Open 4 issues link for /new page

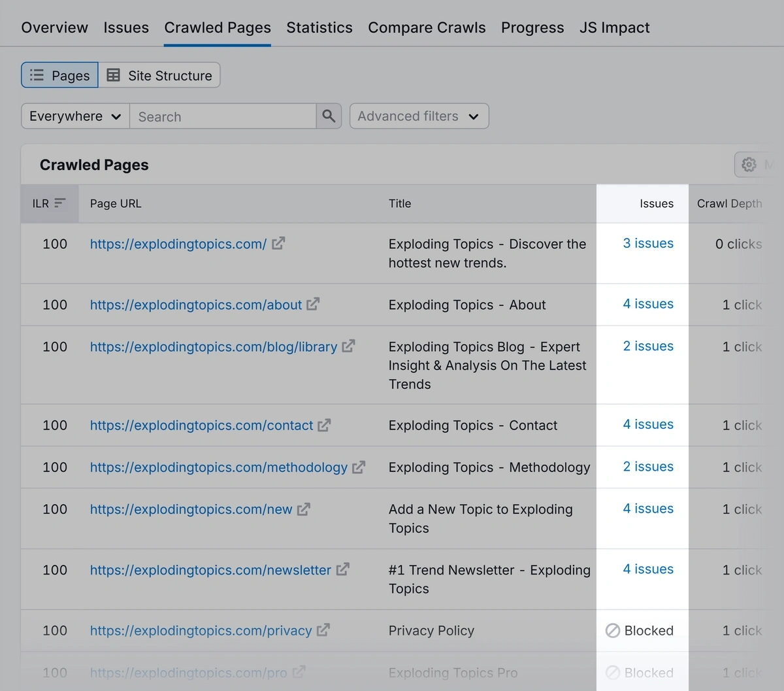coord(648,508)
